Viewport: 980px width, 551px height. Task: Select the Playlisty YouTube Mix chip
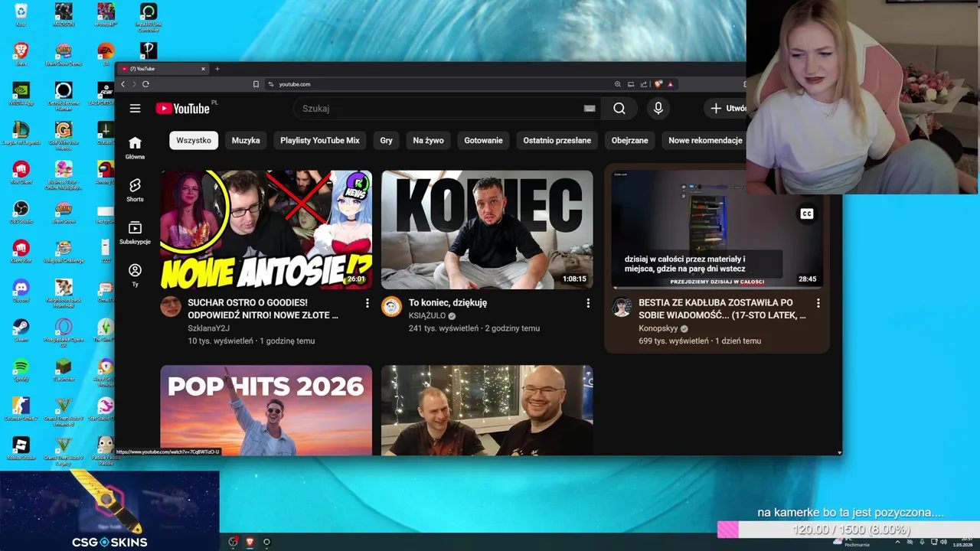[319, 141]
